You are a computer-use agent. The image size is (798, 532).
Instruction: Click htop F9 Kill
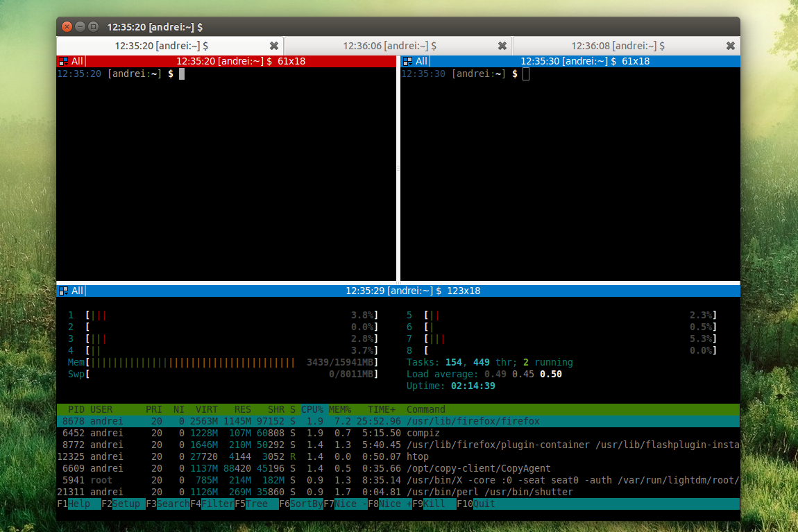pyautogui.click(x=434, y=504)
